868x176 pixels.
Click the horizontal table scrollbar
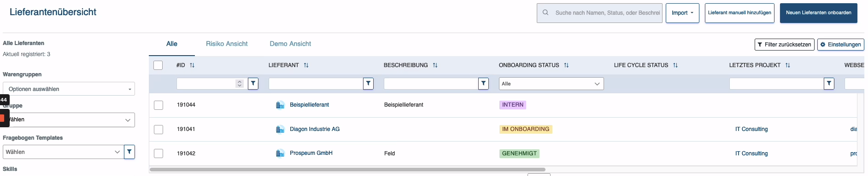tap(347, 170)
